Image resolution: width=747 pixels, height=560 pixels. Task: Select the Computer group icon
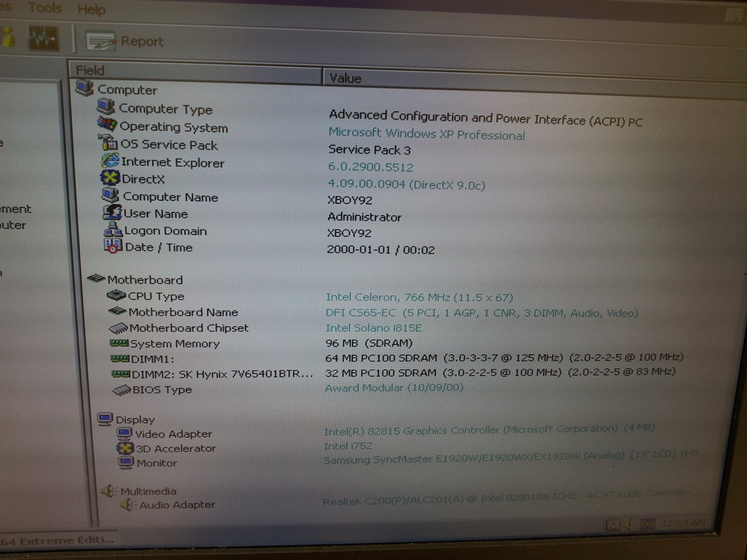[x=85, y=89]
